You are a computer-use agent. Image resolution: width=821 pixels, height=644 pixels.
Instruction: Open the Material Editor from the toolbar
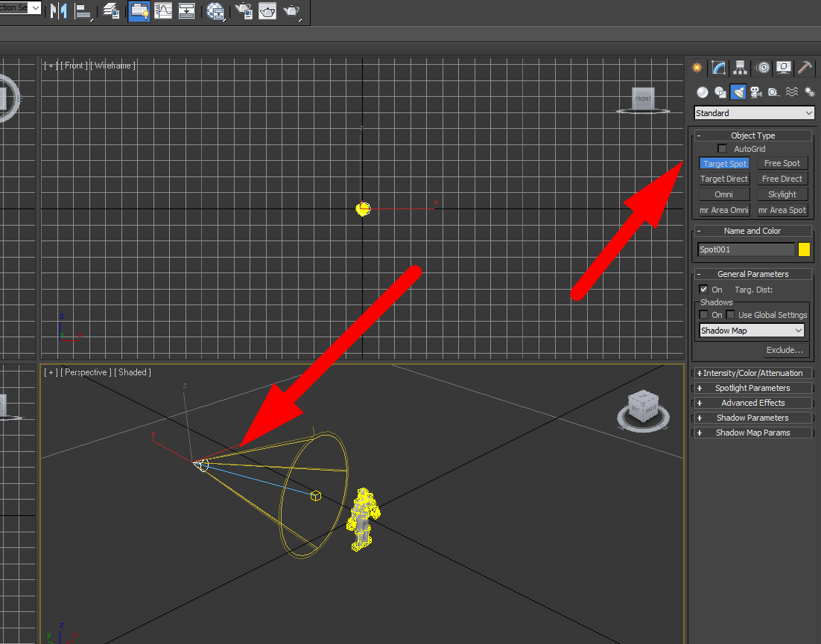tap(215, 11)
